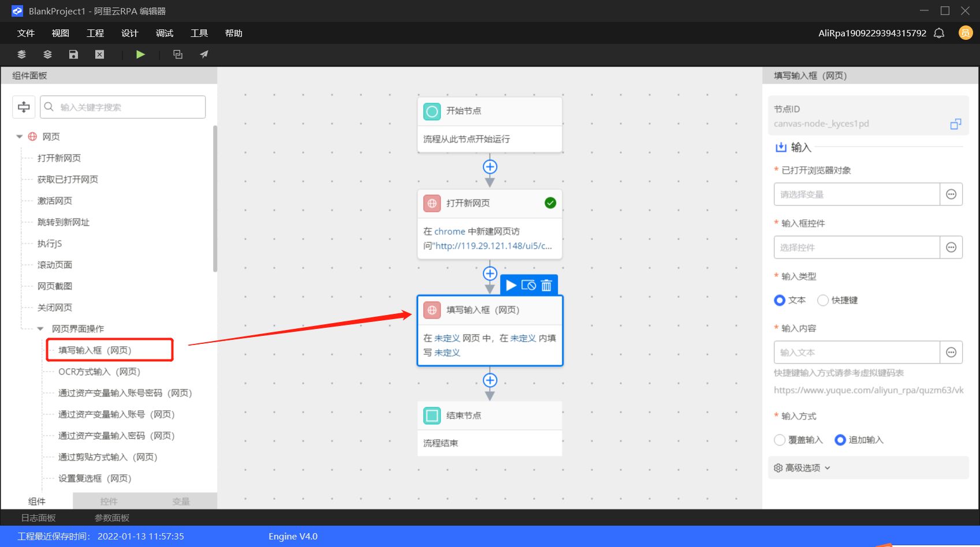Click the 输入文本 content field
The image size is (980, 547).
coord(857,353)
